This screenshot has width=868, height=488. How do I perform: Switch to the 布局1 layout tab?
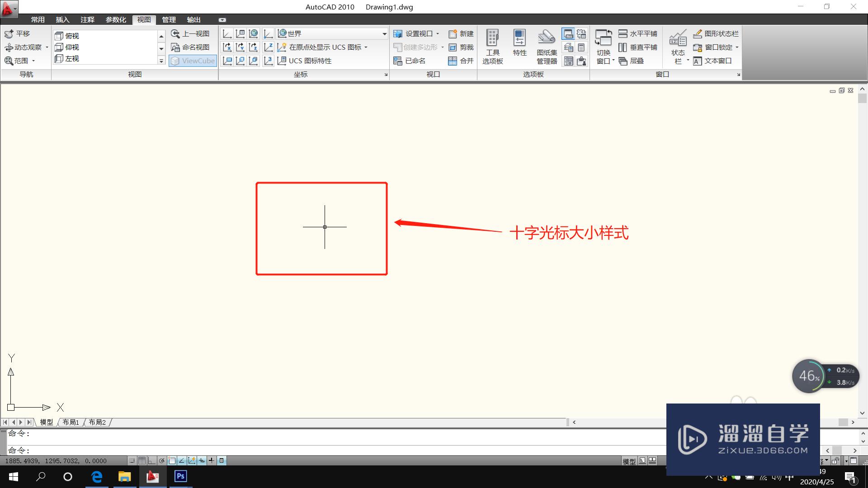click(x=71, y=422)
